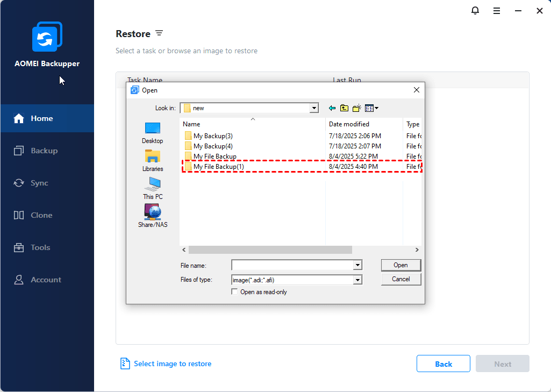Open the Tools section label
This screenshot has width=551, height=392.
[40, 247]
